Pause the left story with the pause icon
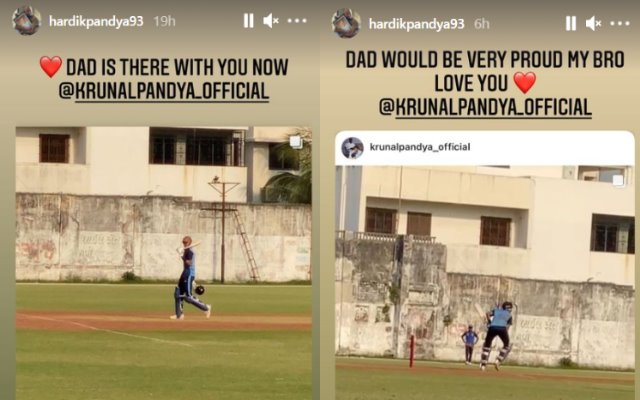Viewport: 640px width, 400px height. point(249,21)
